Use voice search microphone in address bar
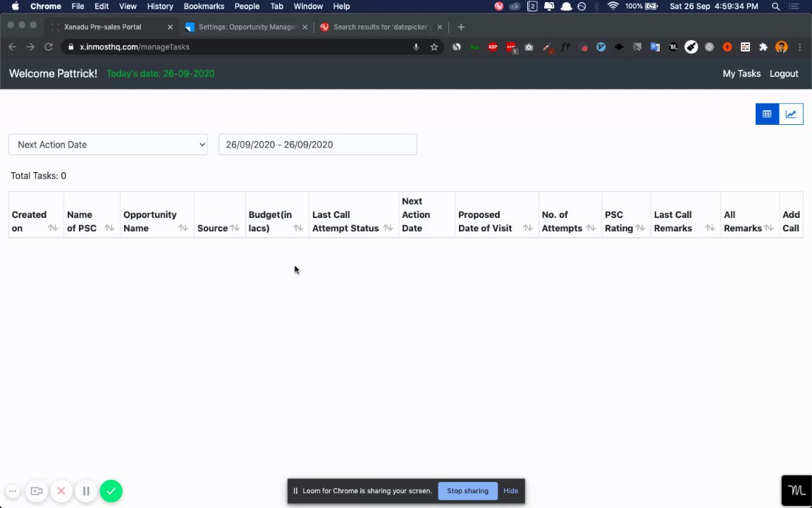This screenshot has width=812, height=508. tap(416, 47)
